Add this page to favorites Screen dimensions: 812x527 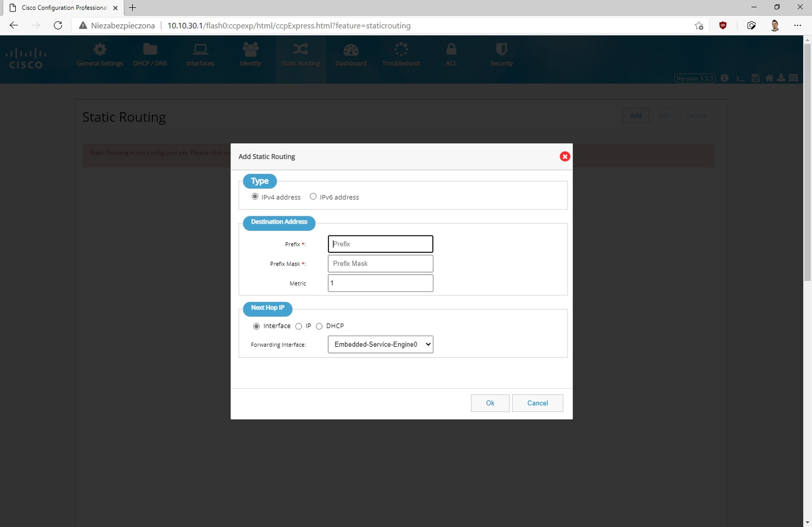click(x=699, y=25)
